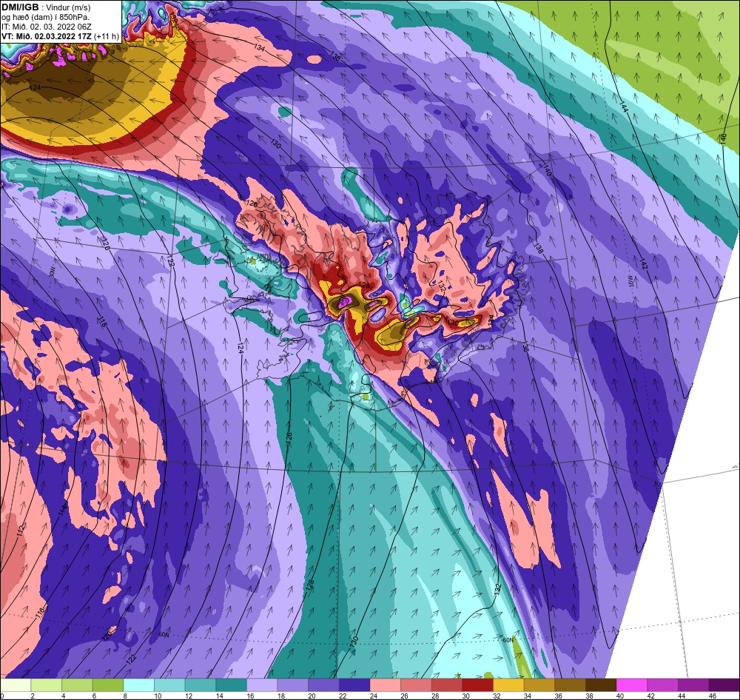
Task: Click the pink 24–26 m/s legend swatch
Action: [x=385, y=685]
